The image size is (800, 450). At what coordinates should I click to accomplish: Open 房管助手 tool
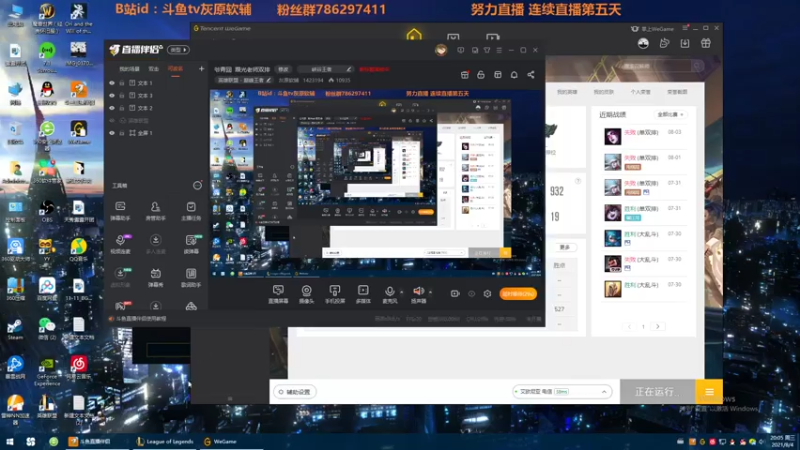[x=155, y=210]
